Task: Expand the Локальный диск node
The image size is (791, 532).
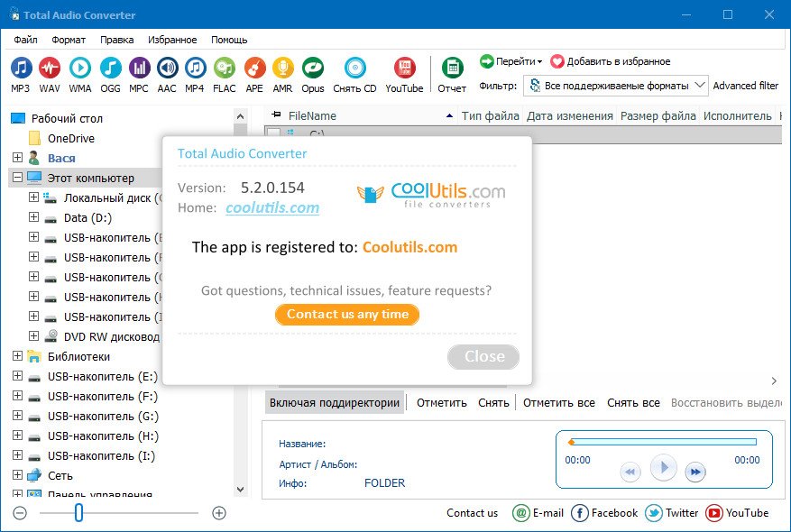Action: [33, 197]
